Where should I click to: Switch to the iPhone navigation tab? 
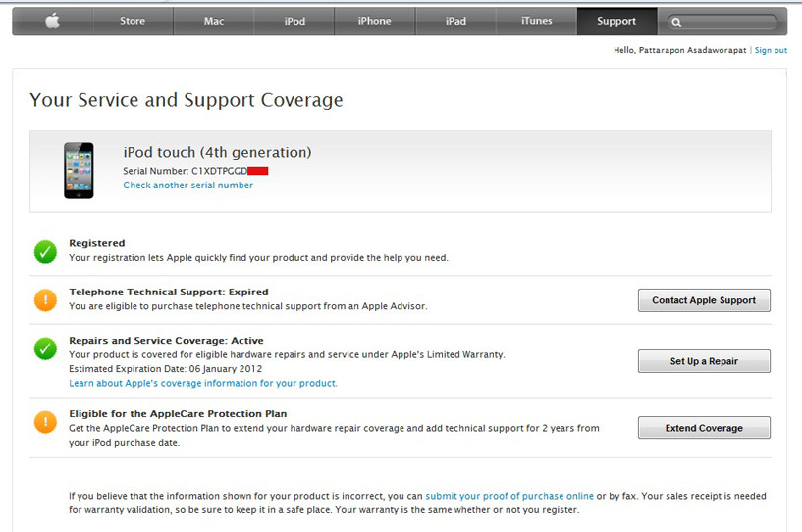374,22
